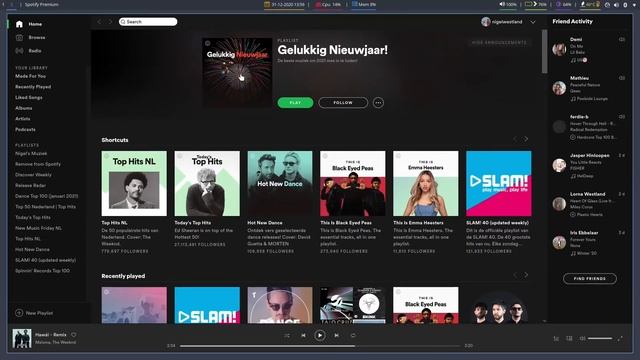This screenshot has width=640, height=360.
Task: Open New Music Friday NL playlist
Action: click(x=38, y=228)
